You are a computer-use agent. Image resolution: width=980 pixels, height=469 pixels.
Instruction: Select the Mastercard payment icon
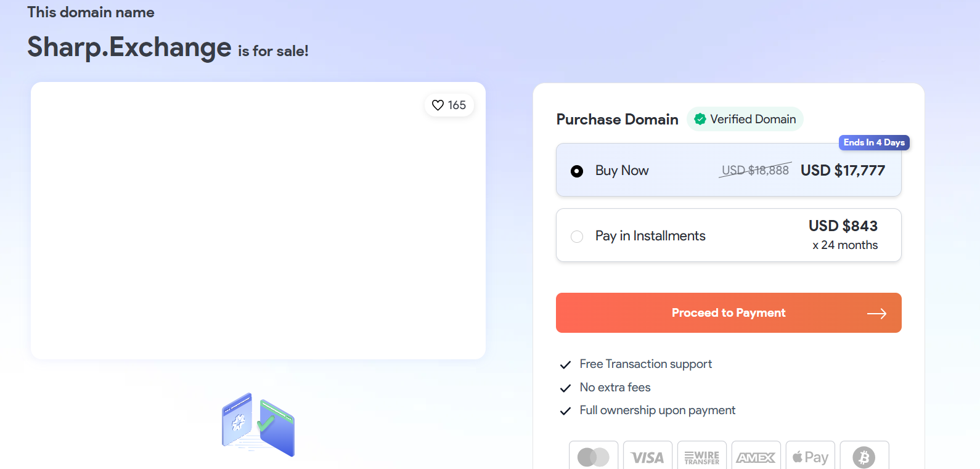pyautogui.click(x=593, y=457)
